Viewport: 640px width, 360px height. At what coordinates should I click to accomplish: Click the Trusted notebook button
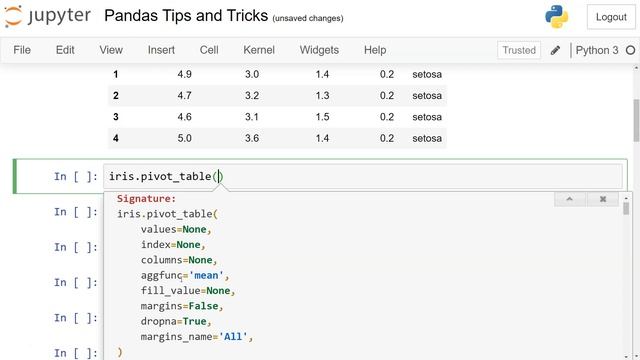[x=519, y=50]
